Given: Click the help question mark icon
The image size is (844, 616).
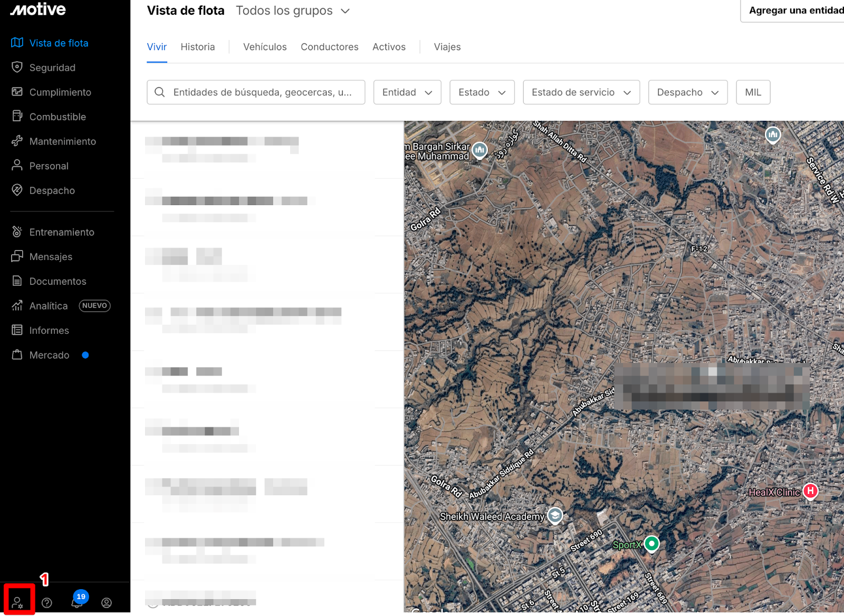Looking at the screenshot, I should tap(47, 603).
